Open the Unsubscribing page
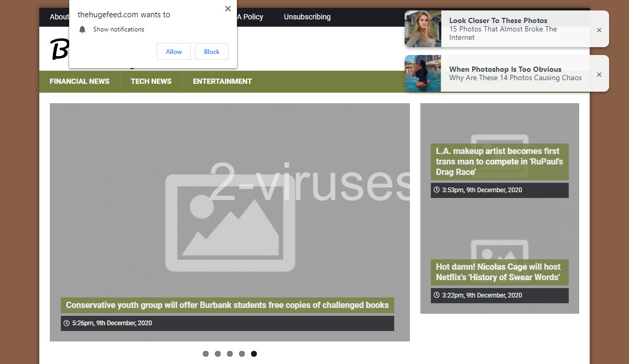This screenshot has width=629, height=364. coord(307,17)
